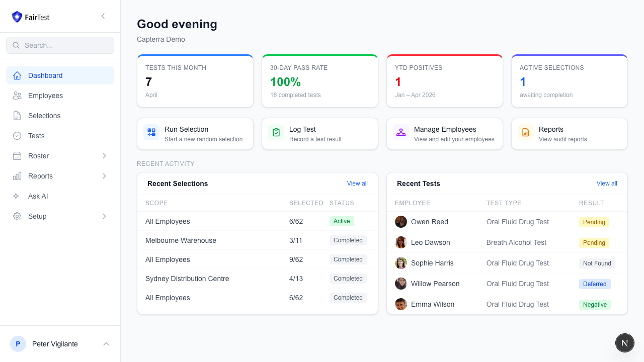Click the FairTest shield logo

(x=17, y=17)
